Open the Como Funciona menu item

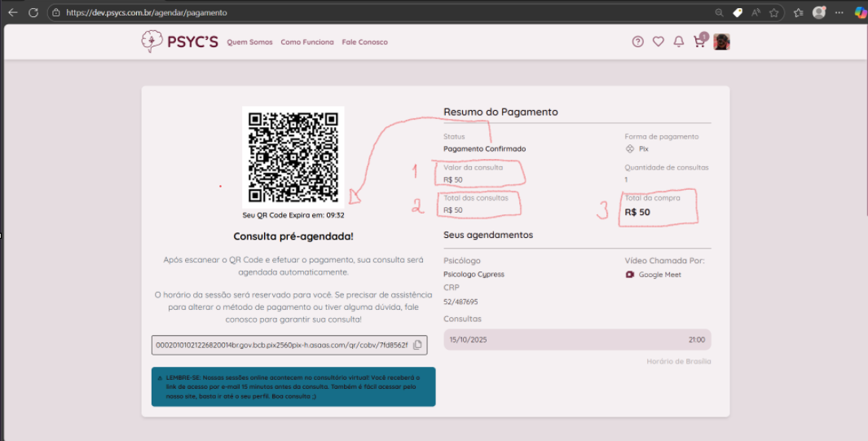[x=307, y=42]
